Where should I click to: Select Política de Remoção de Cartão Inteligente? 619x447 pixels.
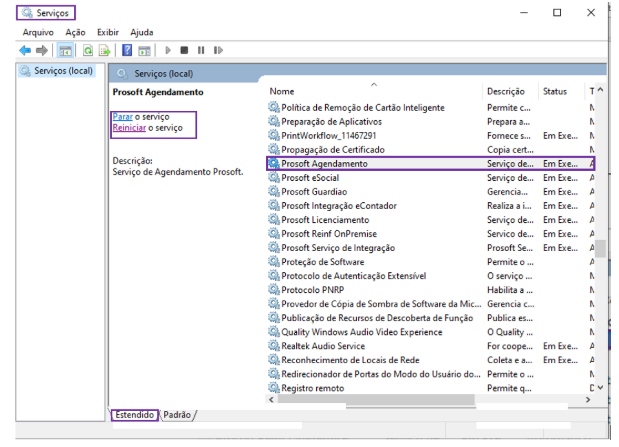pos(430,107)
